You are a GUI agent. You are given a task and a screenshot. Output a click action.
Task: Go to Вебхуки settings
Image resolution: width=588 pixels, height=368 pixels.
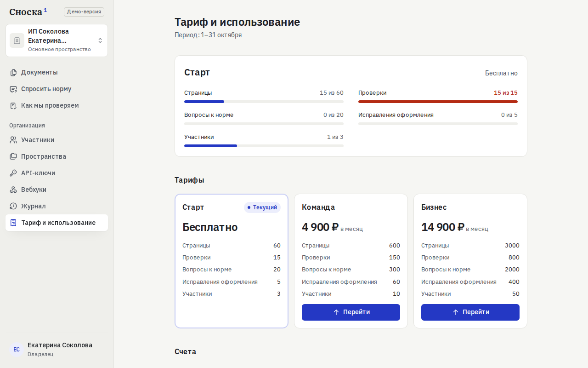point(57,190)
